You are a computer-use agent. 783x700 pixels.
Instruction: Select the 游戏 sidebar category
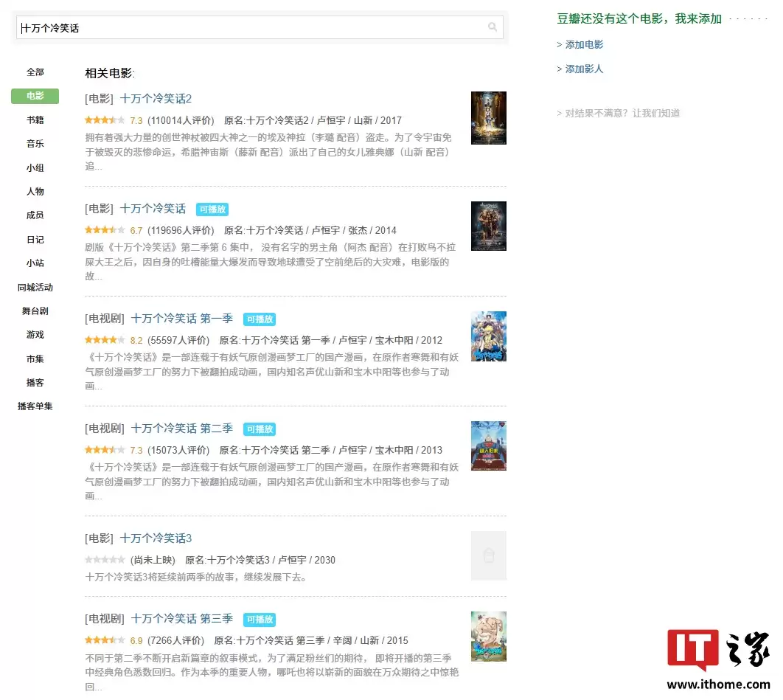(34, 335)
